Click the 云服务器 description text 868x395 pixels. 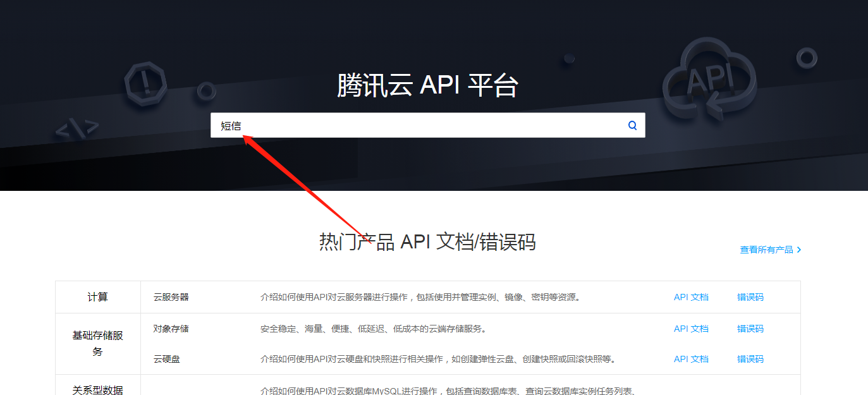tap(420, 297)
